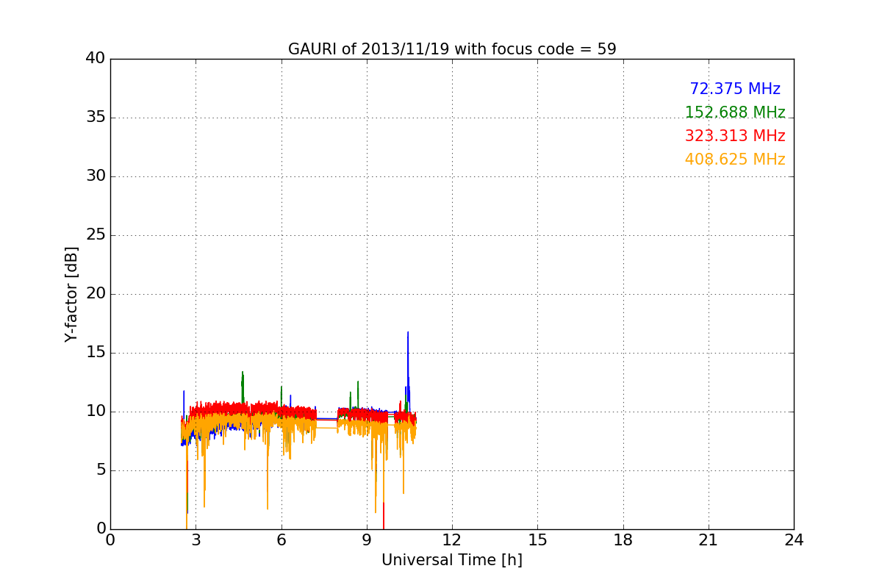Click the x-axis tick label 6
This screenshot has height=588, width=882.
coord(281,540)
